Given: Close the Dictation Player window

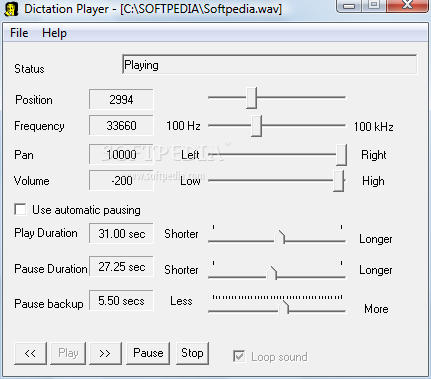Looking at the screenshot, I should coord(408,5).
